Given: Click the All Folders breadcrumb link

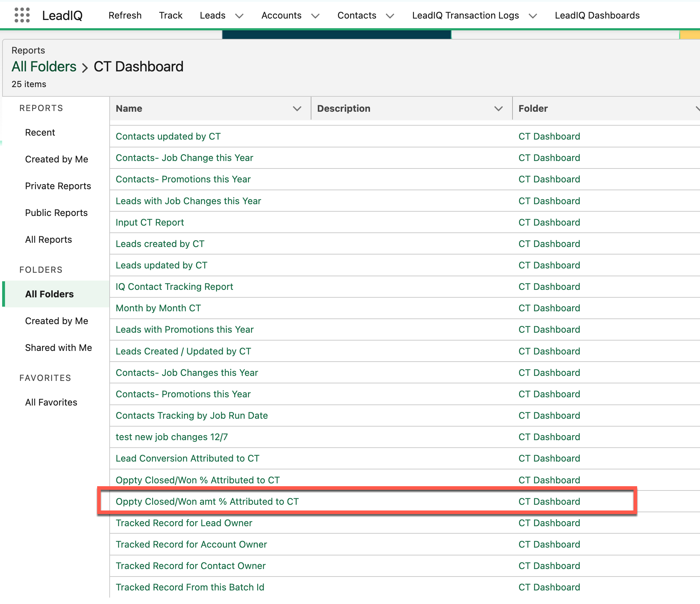Looking at the screenshot, I should coord(44,67).
